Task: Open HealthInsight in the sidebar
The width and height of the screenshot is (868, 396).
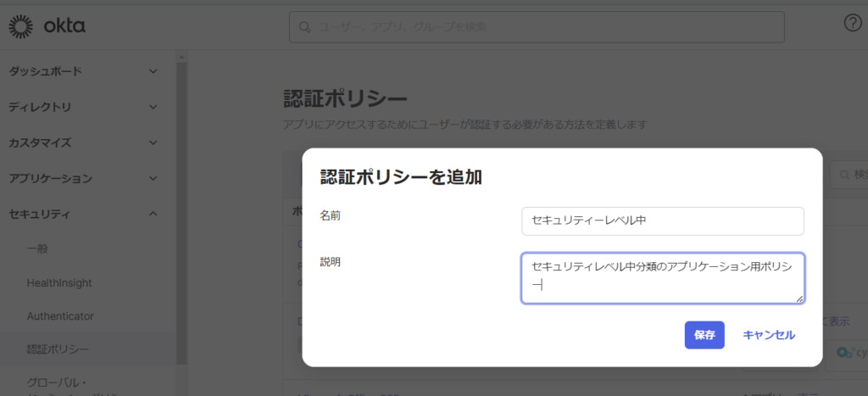Action: coord(59,283)
